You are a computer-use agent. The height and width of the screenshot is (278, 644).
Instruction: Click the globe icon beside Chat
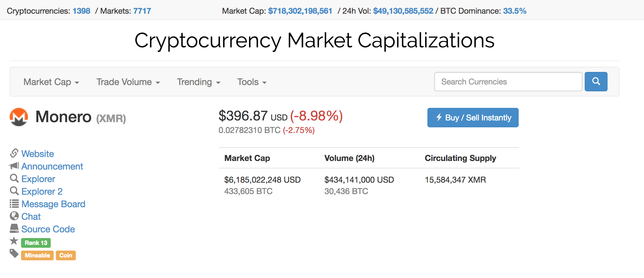(14, 216)
